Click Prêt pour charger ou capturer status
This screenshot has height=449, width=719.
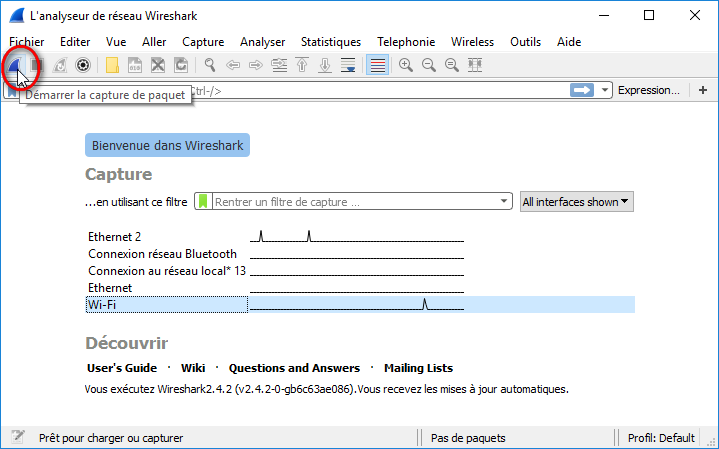pyautogui.click(x=111, y=438)
